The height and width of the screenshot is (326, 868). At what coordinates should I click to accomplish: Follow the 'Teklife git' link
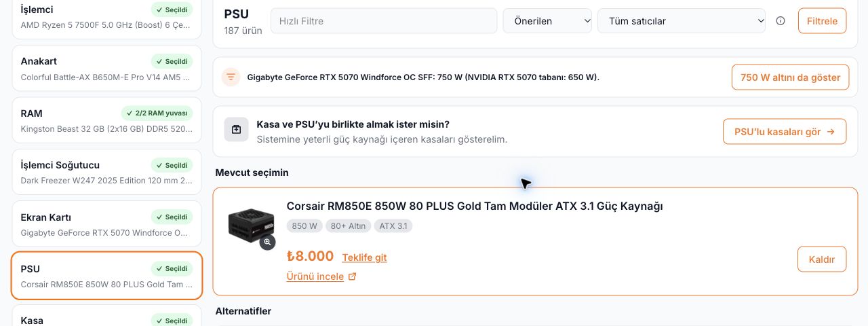(364, 257)
